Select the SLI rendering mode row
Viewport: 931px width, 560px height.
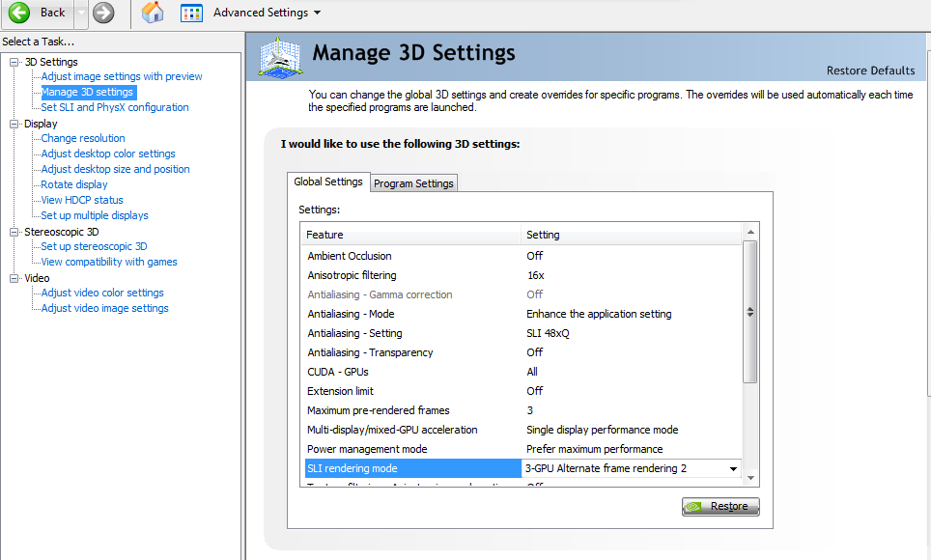tap(522, 468)
